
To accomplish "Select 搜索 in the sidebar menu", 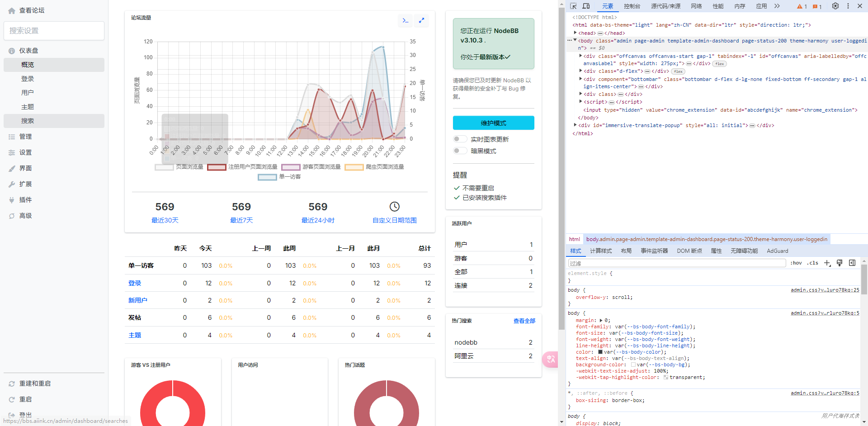I will pyautogui.click(x=54, y=121).
